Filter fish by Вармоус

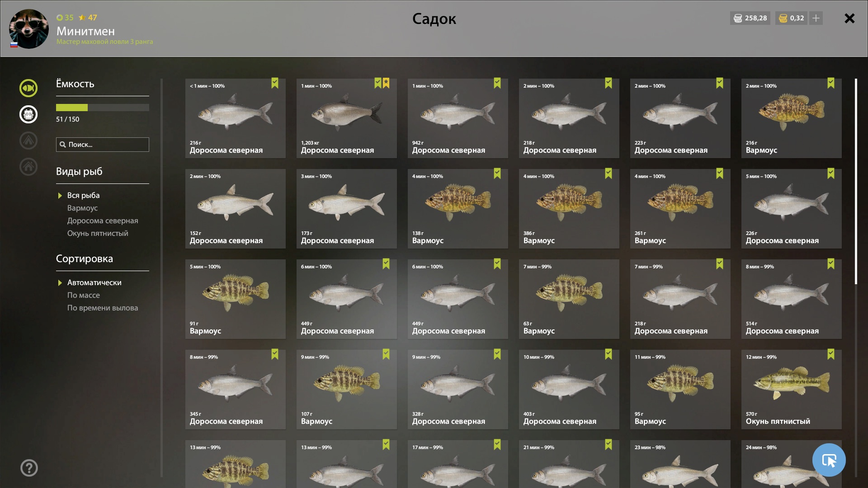coord(82,208)
